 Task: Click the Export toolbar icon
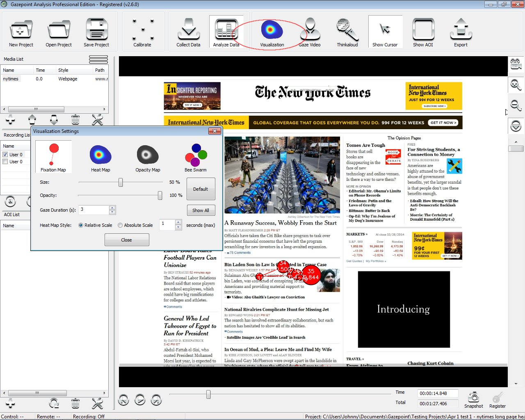tap(461, 32)
